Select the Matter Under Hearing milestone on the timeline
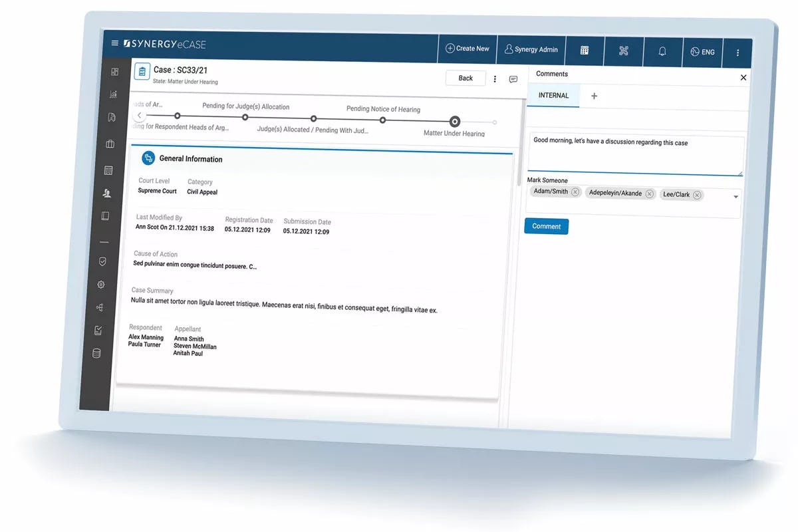 [455, 121]
